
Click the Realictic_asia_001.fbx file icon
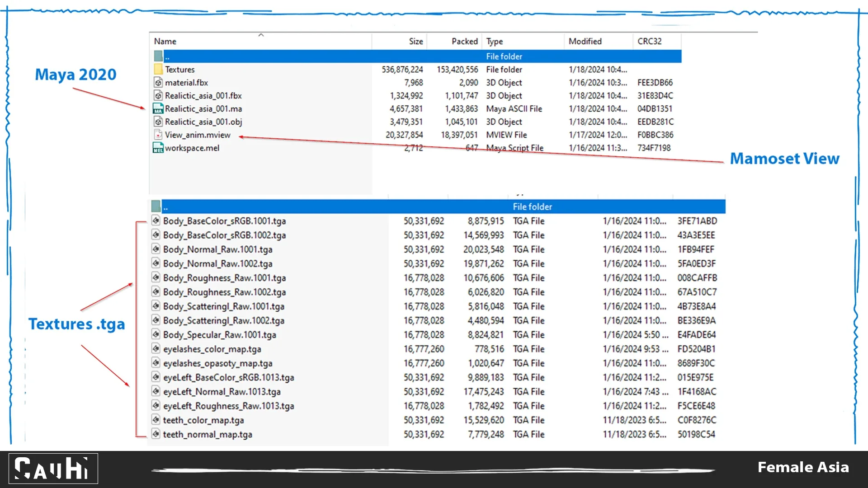(158, 95)
